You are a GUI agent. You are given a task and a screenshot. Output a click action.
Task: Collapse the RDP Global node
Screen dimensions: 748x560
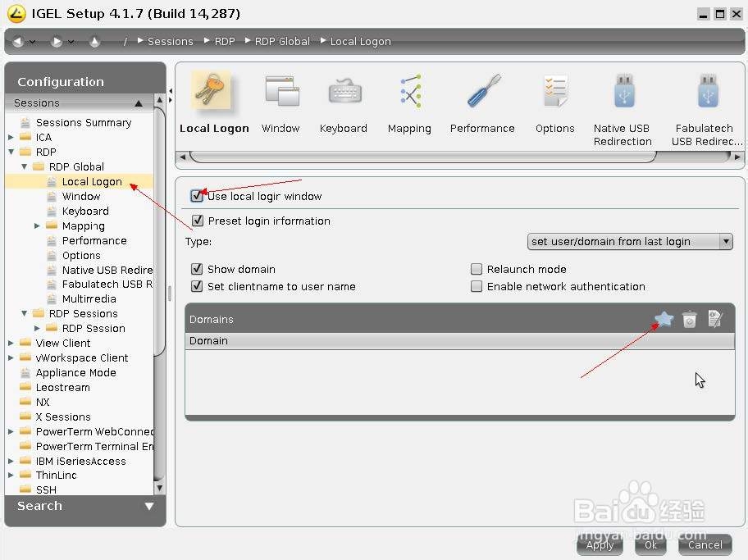pos(25,167)
